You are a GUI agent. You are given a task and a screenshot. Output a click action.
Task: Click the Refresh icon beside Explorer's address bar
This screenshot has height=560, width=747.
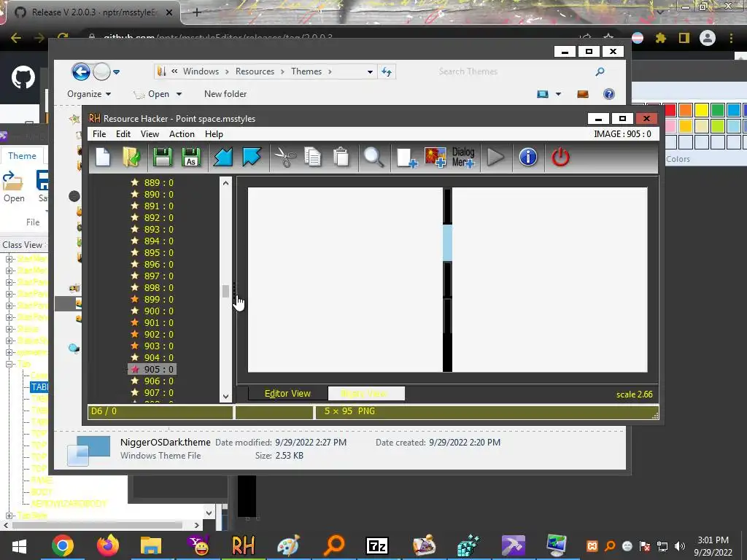click(x=387, y=72)
